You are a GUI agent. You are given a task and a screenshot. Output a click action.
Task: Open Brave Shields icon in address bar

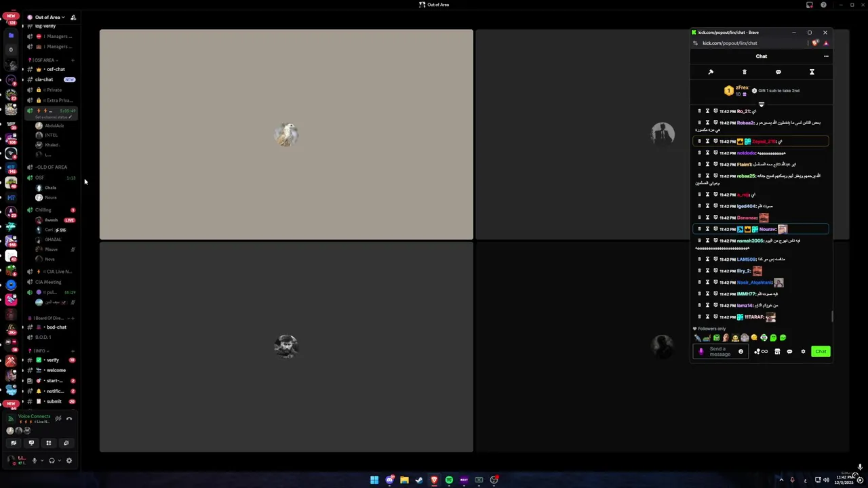pos(816,43)
